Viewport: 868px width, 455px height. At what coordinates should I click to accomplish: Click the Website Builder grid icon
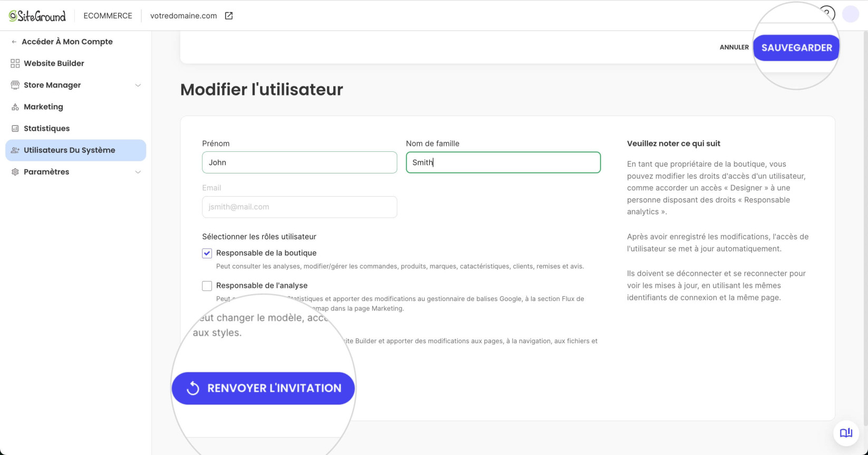click(15, 63)
